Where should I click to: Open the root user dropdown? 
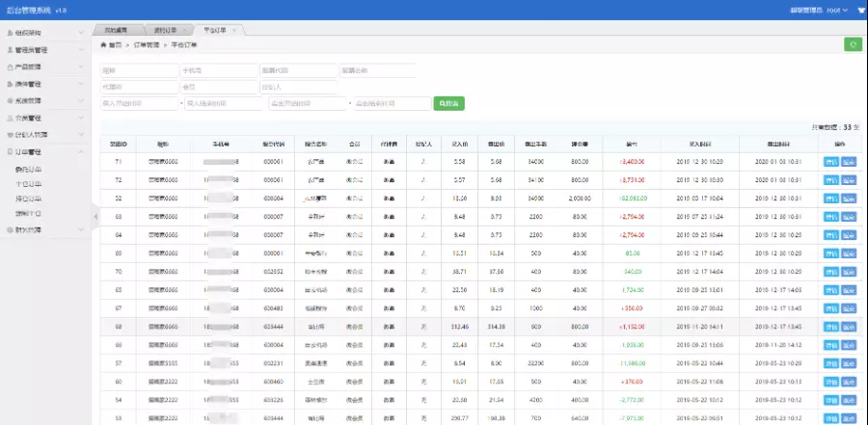pos(835,11)
